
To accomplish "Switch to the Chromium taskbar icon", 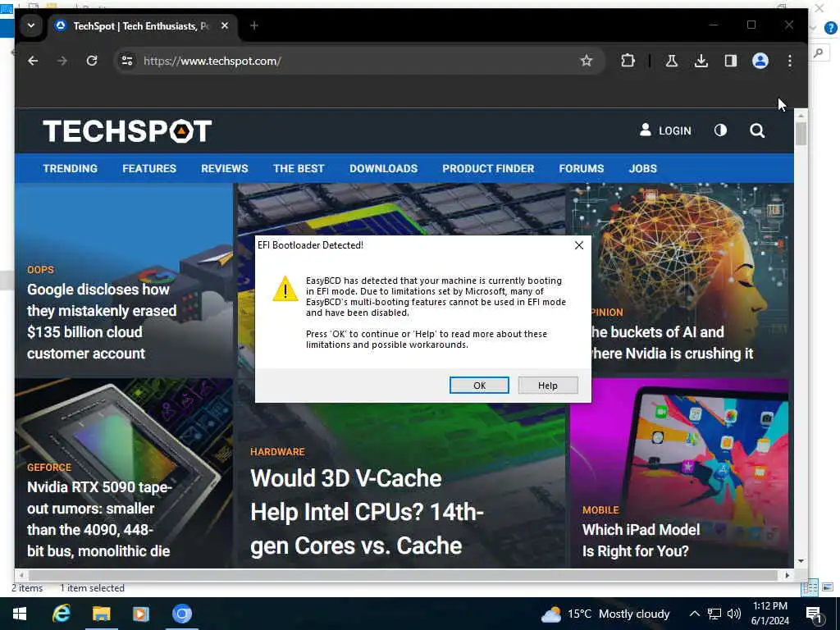I will pyautogui.click(x=181, y=614).
